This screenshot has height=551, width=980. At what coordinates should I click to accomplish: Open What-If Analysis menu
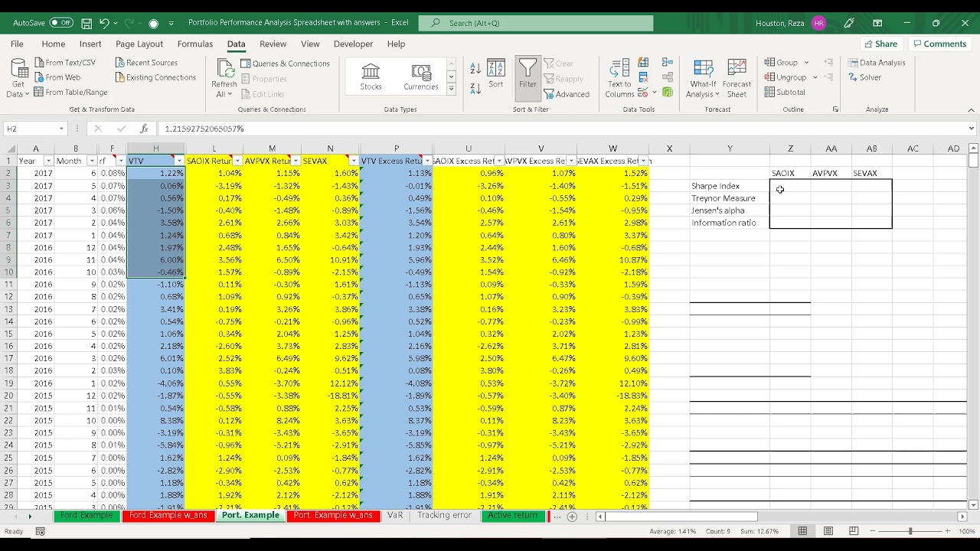(703, 79)
